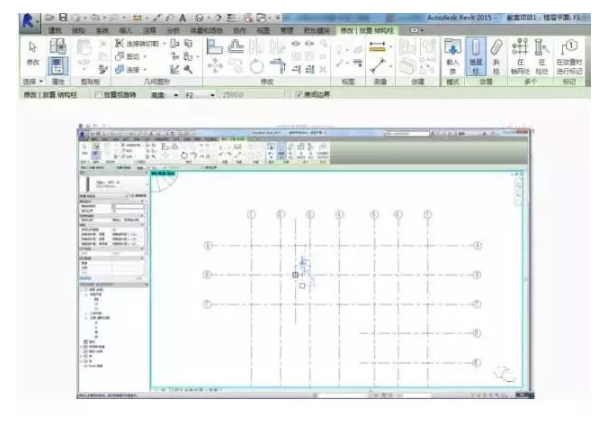Image resolution: width=609 pixels, height=421 pixels.
Task: Click the Clipboard (剪贴板) panel title
Action: pyautogui.click(x=91, y=82)
